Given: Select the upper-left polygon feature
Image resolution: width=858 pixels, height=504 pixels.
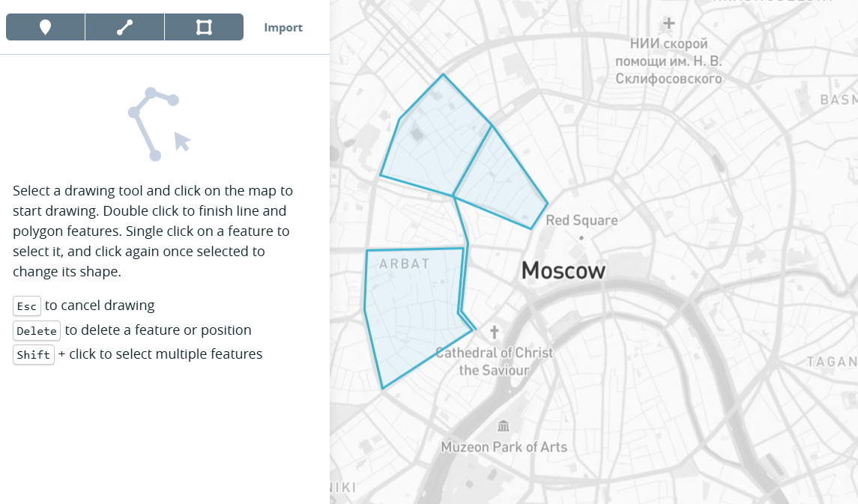Looking at the screenshot, I should coord(431,142).
